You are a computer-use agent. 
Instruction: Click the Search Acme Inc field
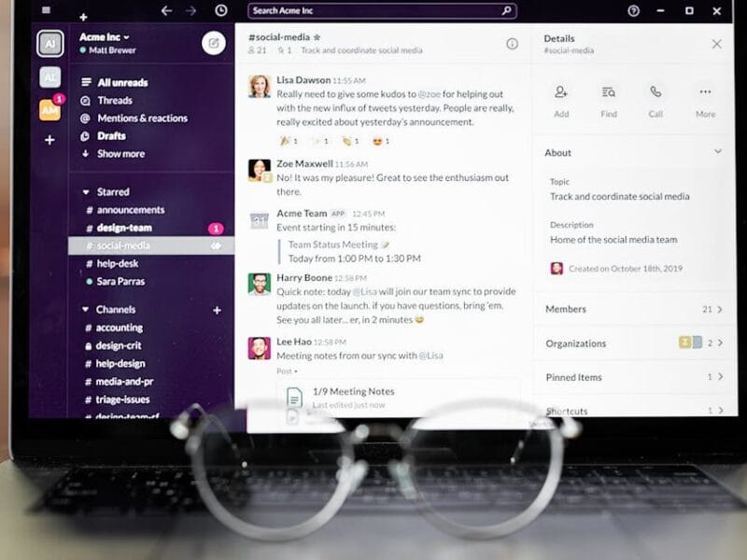(x=382, y=10)
